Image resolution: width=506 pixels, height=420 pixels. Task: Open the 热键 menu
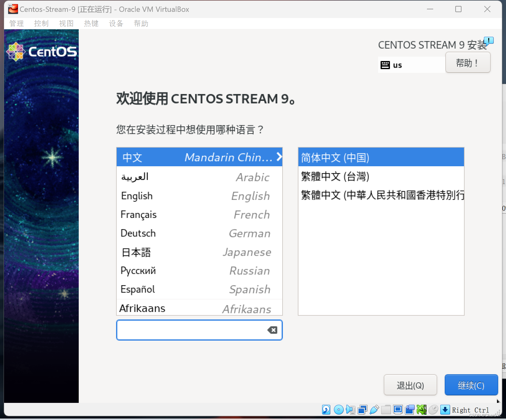[x=91, y=24]
